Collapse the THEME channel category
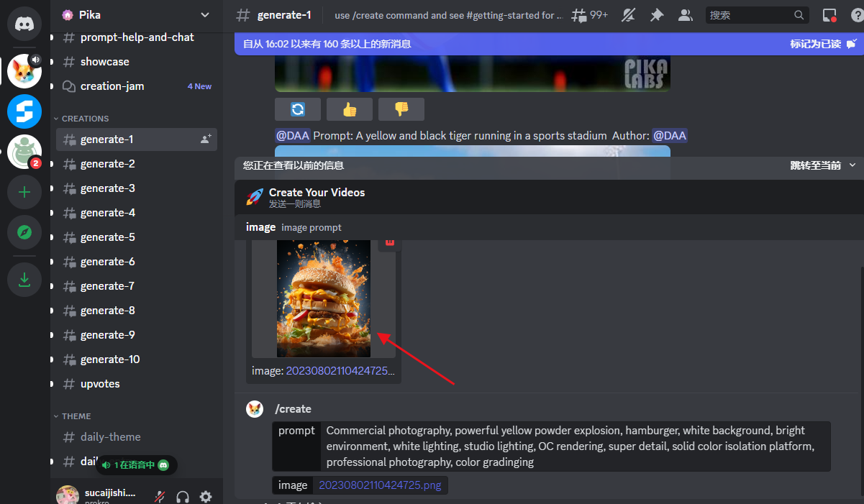 pos(76,416)
